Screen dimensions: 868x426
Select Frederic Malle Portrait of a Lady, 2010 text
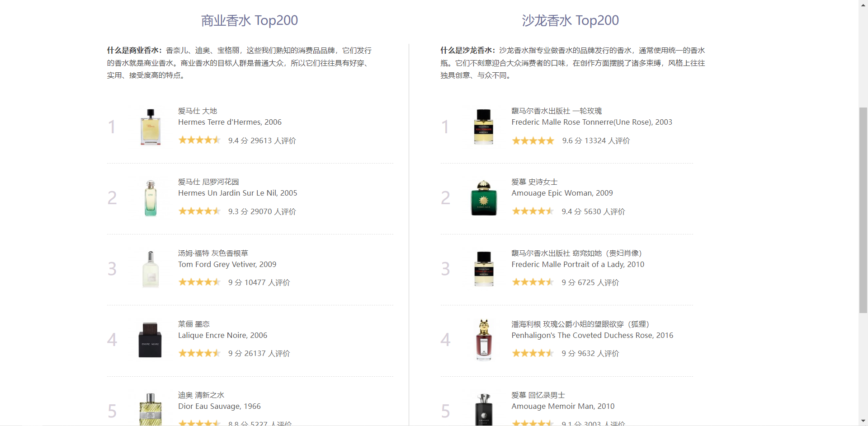[578, 265]
